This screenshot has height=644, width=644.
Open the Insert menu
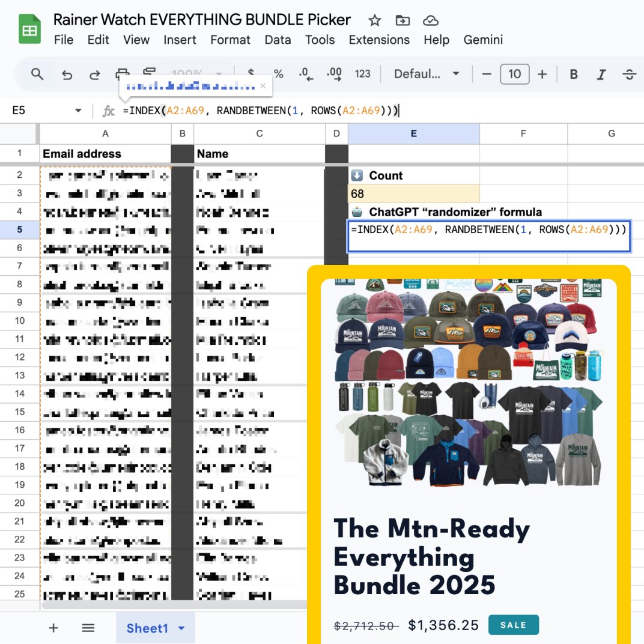pos(180,40)
